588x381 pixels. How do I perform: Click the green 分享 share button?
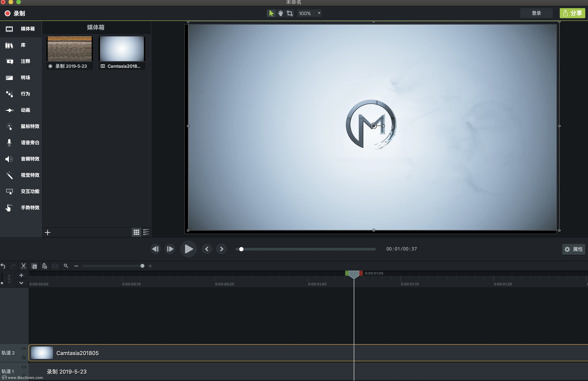click(573, 13)
